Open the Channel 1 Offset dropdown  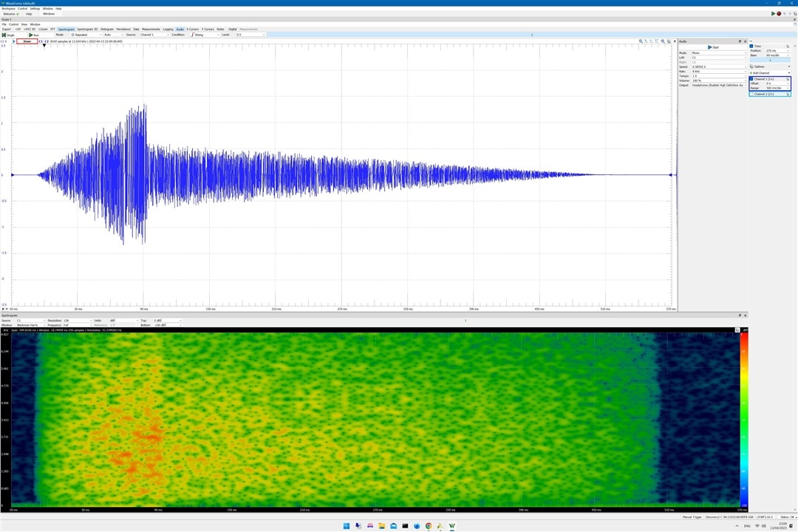[777, 83]
